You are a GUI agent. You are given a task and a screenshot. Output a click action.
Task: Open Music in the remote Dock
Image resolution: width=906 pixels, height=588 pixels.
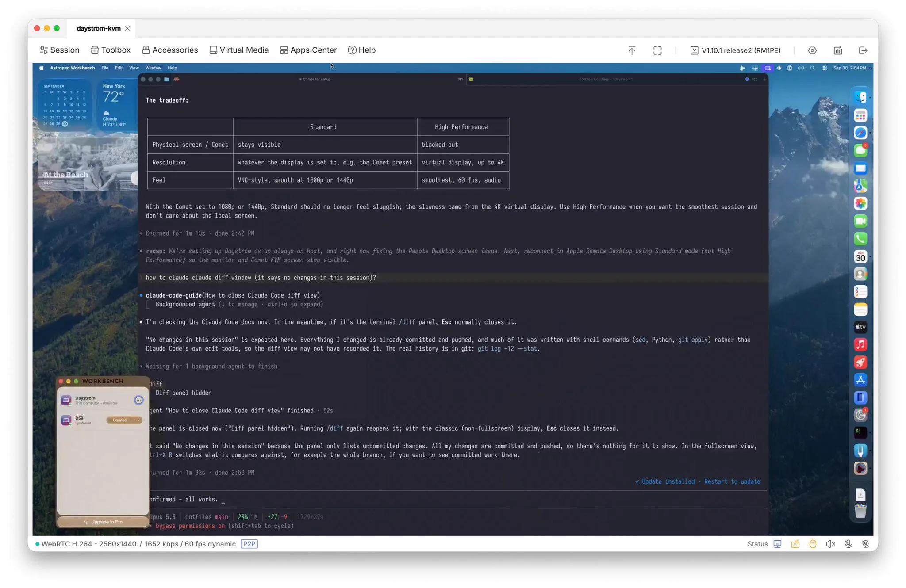(x=860, y=345)
